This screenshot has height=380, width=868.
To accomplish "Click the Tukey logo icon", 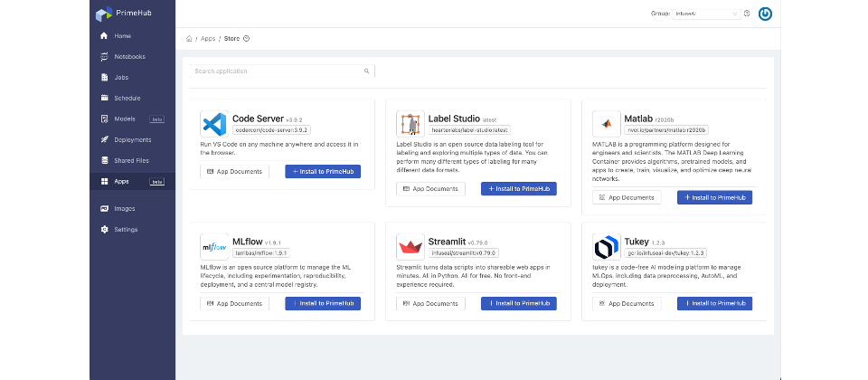I will coord(605,247).
